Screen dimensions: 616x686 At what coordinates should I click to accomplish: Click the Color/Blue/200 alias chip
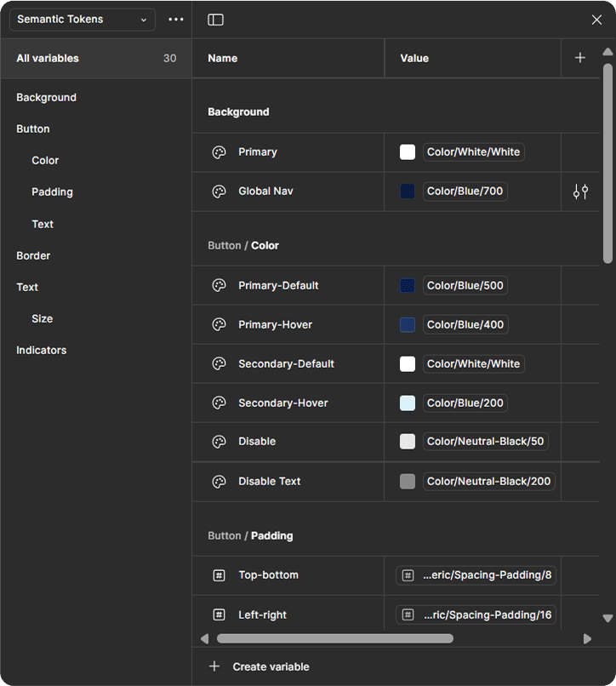pyautogui.click(x=465, y=403)
